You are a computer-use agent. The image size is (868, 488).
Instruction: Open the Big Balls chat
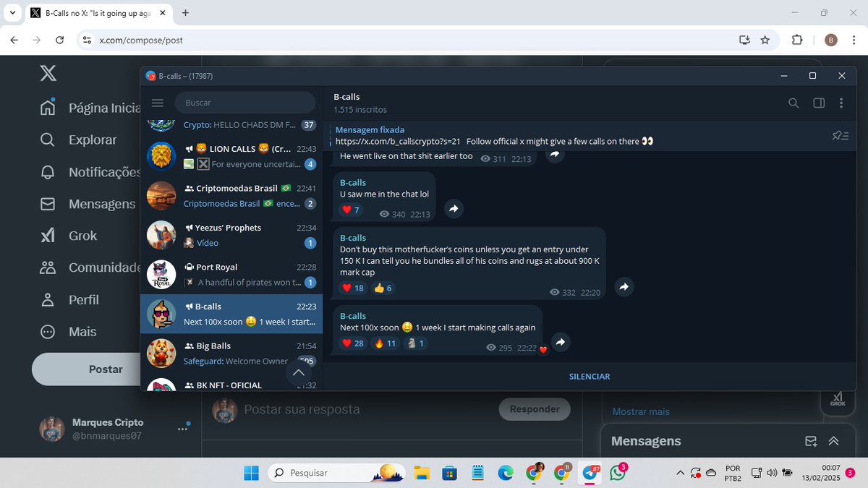(x=231, y=353)
